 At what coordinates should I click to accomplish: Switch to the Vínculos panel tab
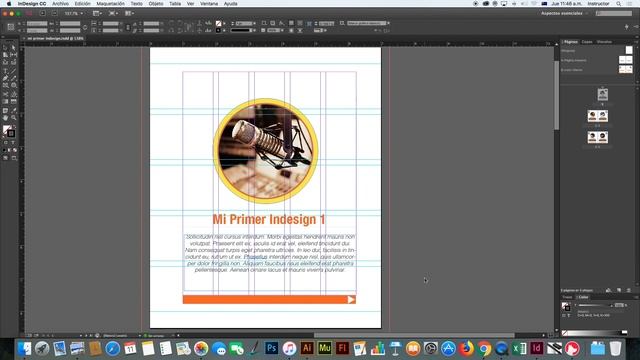coord(604,42)
